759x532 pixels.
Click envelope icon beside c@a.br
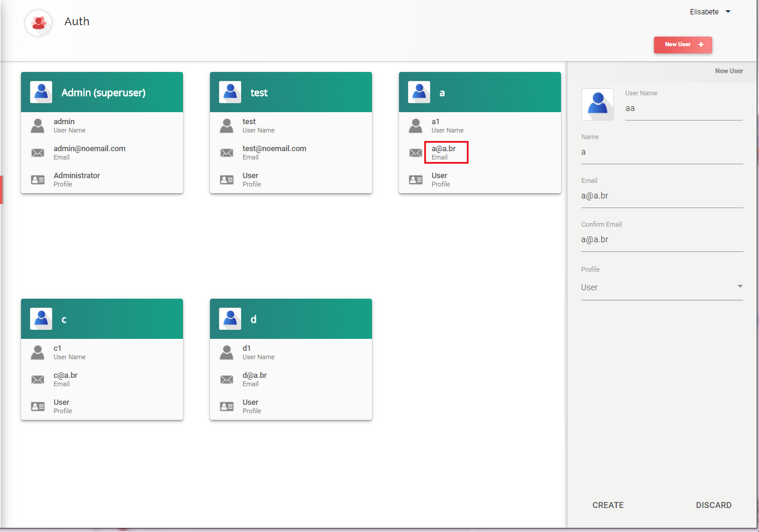(38, 380)
